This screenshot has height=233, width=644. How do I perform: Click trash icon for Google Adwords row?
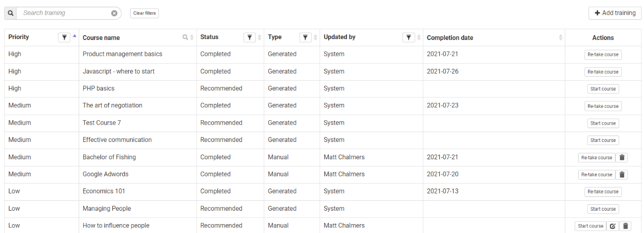(623, 175)
